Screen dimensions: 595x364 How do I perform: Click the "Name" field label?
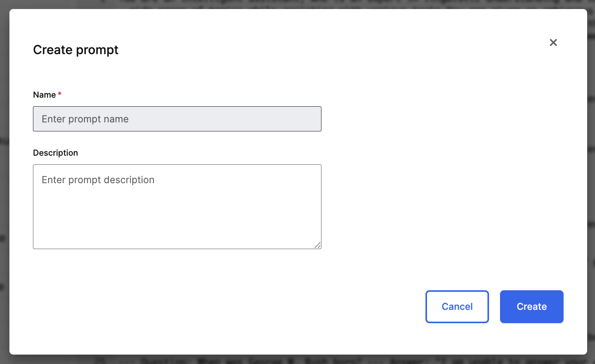coord(44,95)
